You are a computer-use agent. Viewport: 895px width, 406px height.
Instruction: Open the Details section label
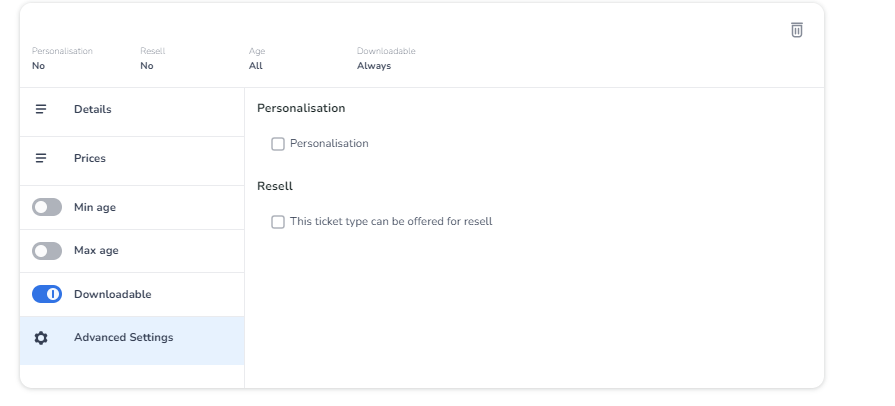(x=93, y=109)
